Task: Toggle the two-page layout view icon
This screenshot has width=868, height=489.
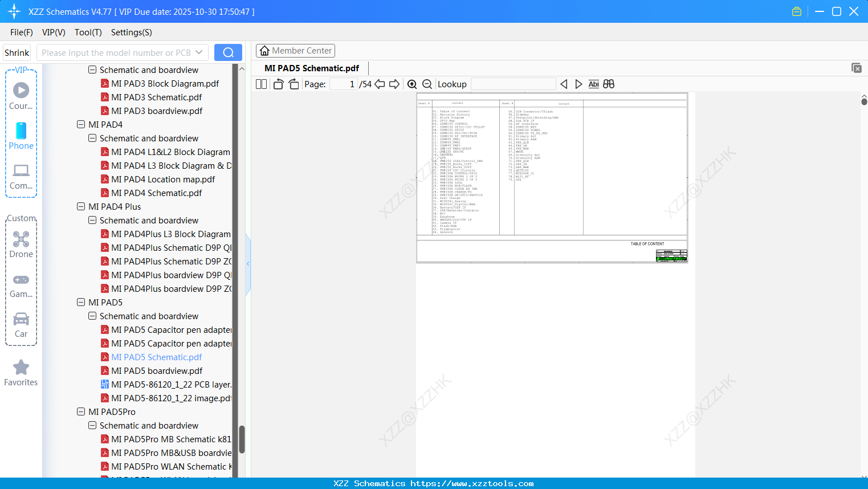Action: (x=261, y=84)
